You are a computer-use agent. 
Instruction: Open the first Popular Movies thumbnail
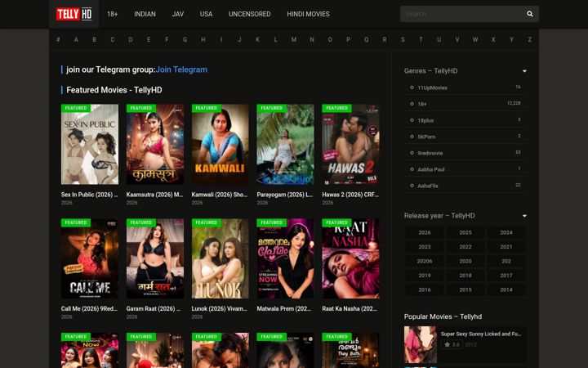pos(421,344)
